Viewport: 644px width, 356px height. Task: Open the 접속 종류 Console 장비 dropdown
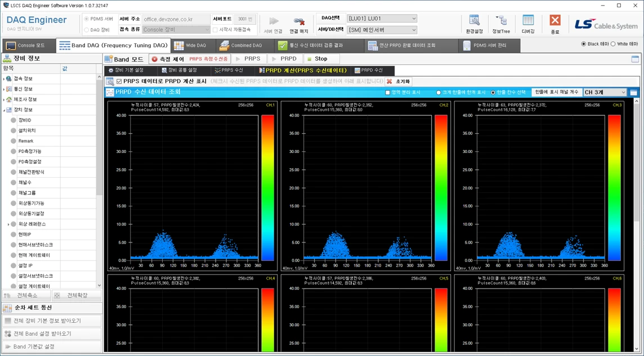[176, 30]
